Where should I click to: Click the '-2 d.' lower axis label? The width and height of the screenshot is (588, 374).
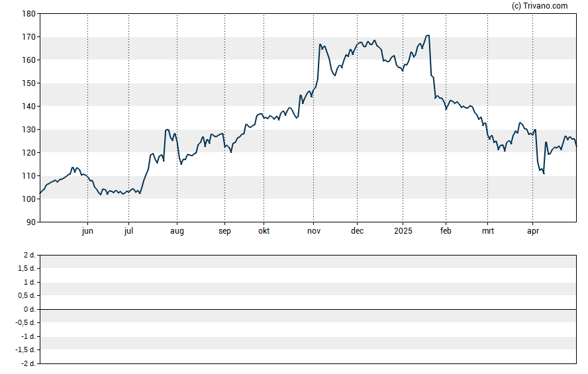pos(28,363)
